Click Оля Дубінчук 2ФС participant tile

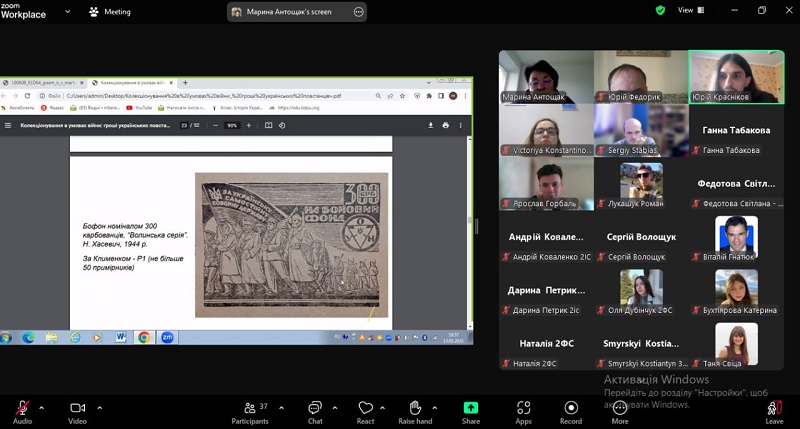click(641, 291)
